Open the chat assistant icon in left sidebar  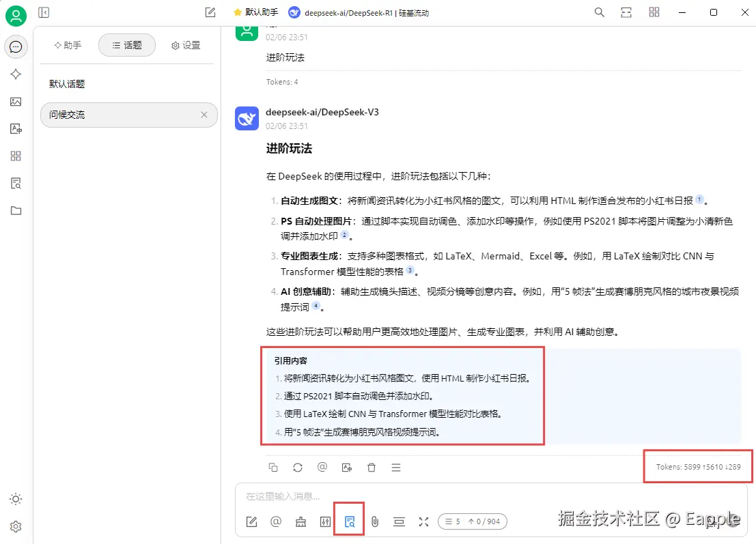pyautogui.click(x=16, y=46)
